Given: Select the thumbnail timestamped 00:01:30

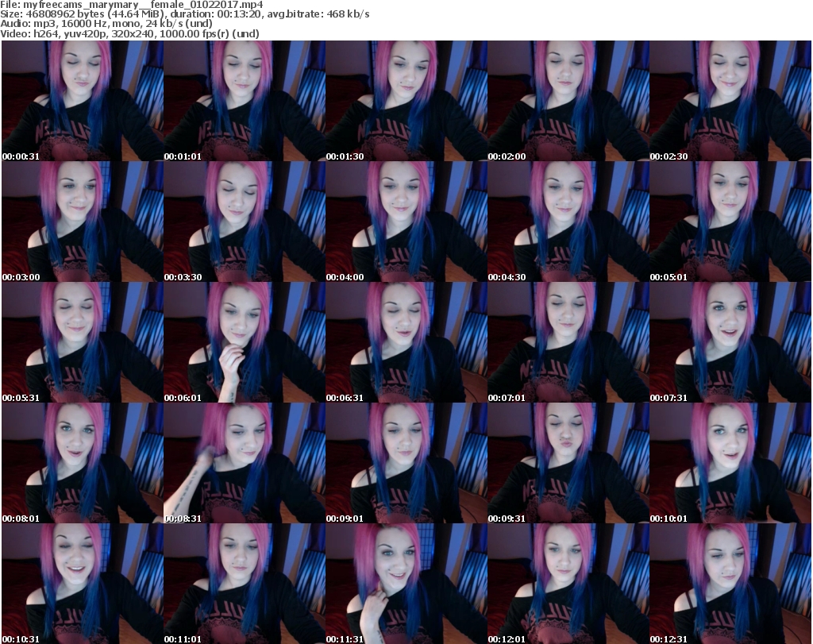Looking at the screenshot, I should [x=406, y=101].
